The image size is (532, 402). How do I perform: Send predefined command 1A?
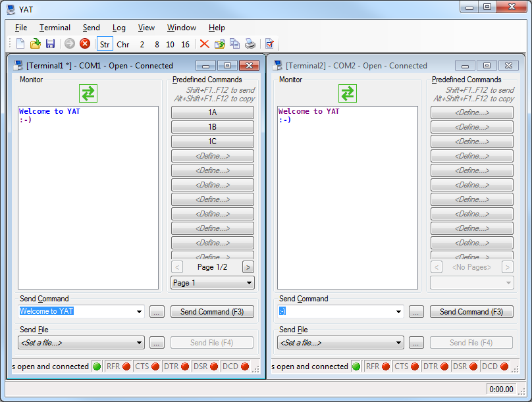point(213,113)
